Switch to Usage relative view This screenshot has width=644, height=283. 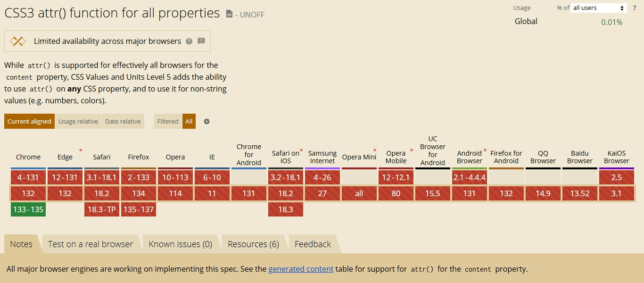pos(78,121)
